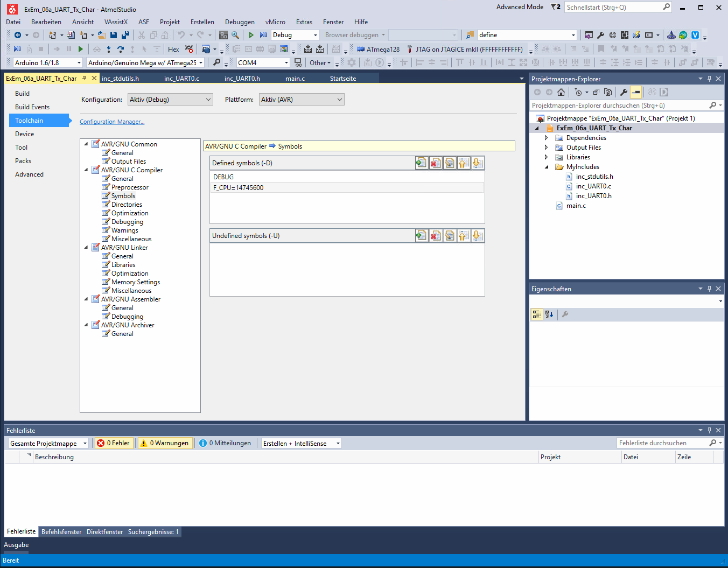Click the Step Over curved arrow icon
Image resolution: width=728 pixels, height=568 pixels.
(121, 49)
